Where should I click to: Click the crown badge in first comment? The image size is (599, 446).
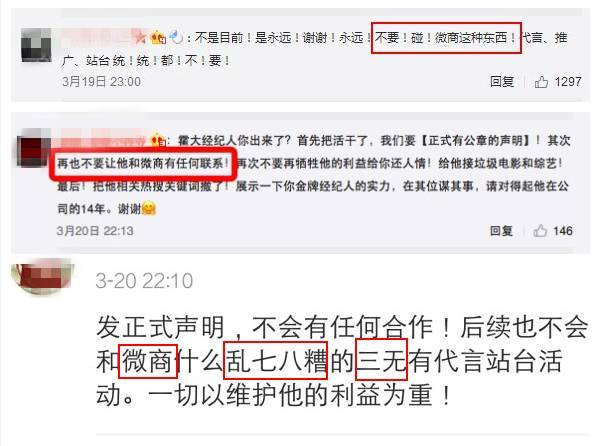click(x=159, y=37)
